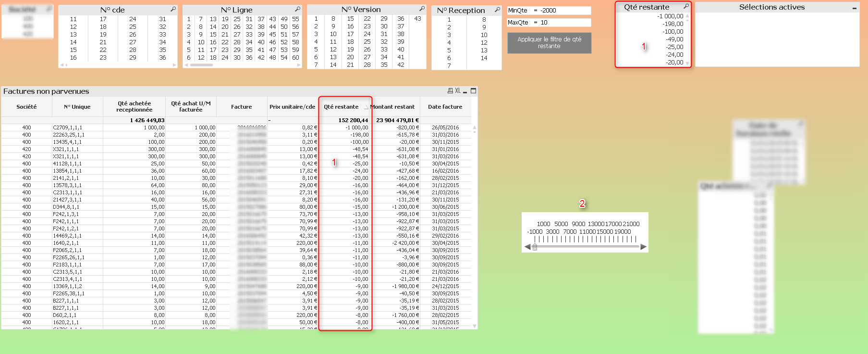
Task: Click the 26/05/2016 date cell
Action: click(445, 128)
